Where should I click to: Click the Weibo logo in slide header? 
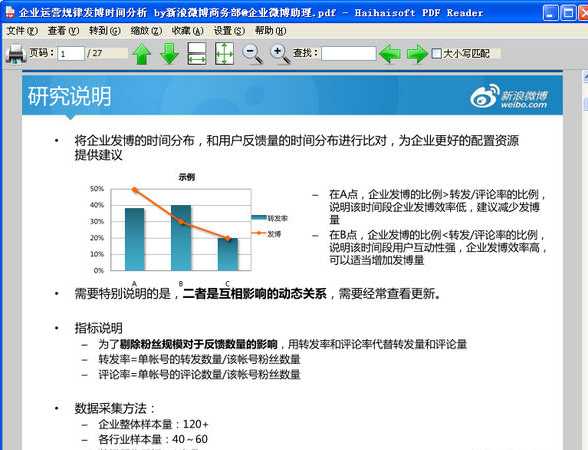click(509, 96)
